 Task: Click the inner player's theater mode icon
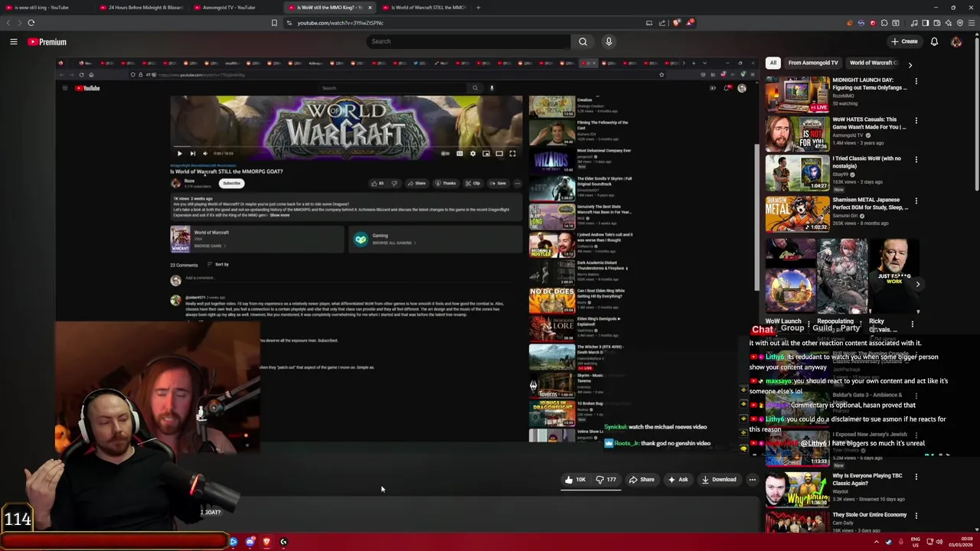(x=499, y=154)
